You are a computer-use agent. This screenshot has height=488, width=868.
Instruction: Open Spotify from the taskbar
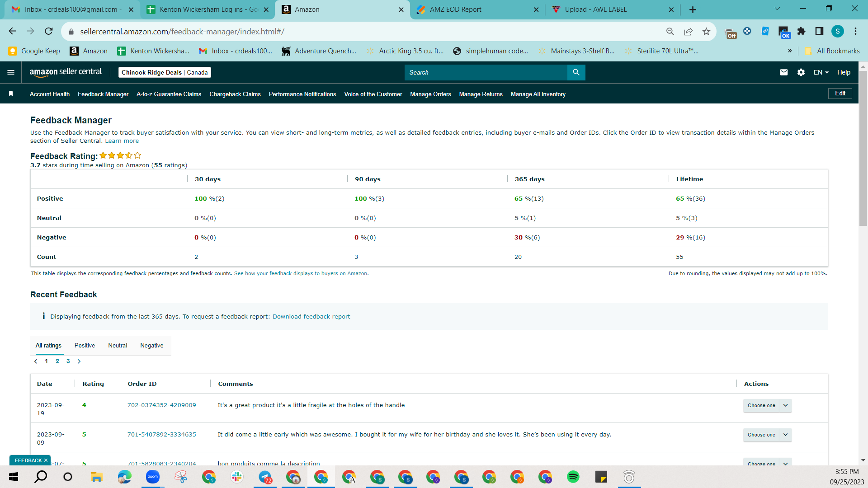click(573, 477)
